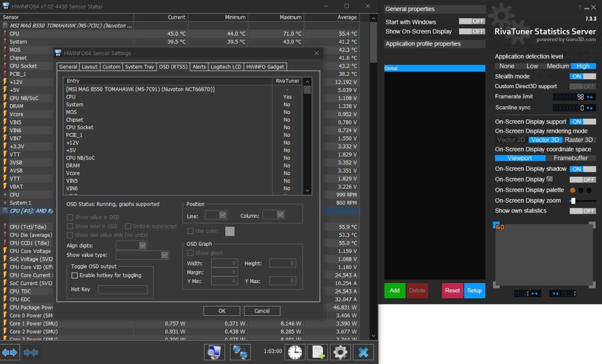Select top-left blue corner anchor in preview
Viewport: 602px width, 364px height.
496,225
